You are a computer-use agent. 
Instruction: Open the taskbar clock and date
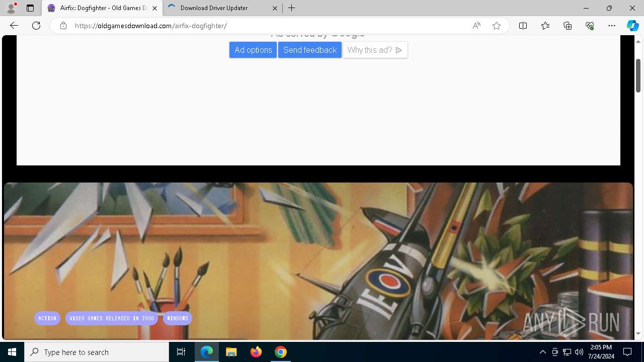coord(601,352)
